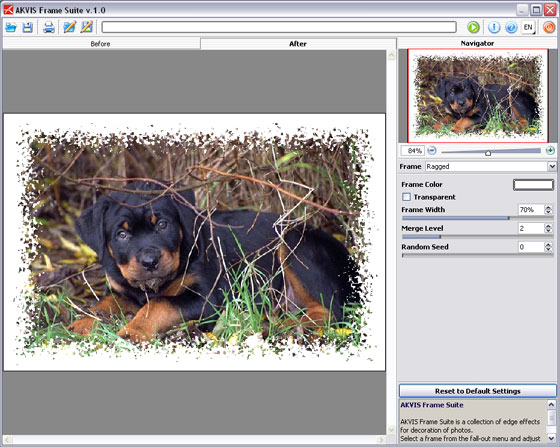Enable the Transparent checkbox
Image resolution: width=560 pixels, height=447 pixels.
[406, 197]
